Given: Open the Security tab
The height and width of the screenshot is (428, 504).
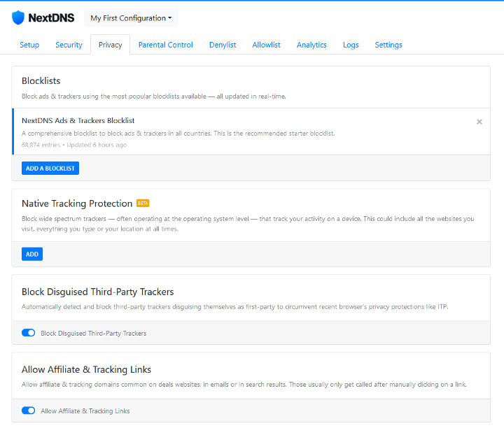Looking at the screenshot, I should coord(69,45).
